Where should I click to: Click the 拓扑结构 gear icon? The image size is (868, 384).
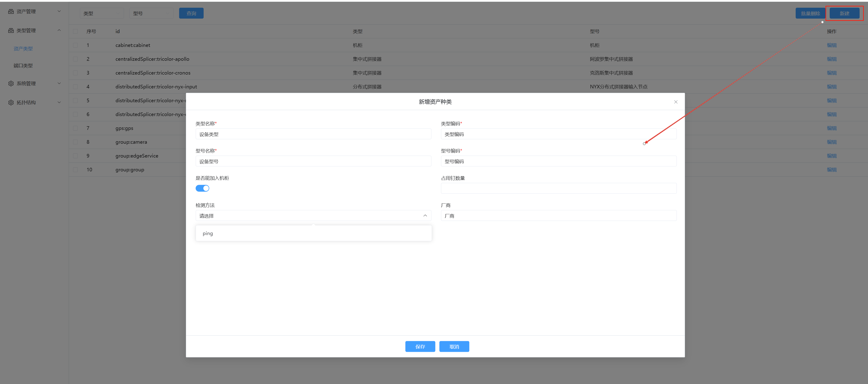11,102
